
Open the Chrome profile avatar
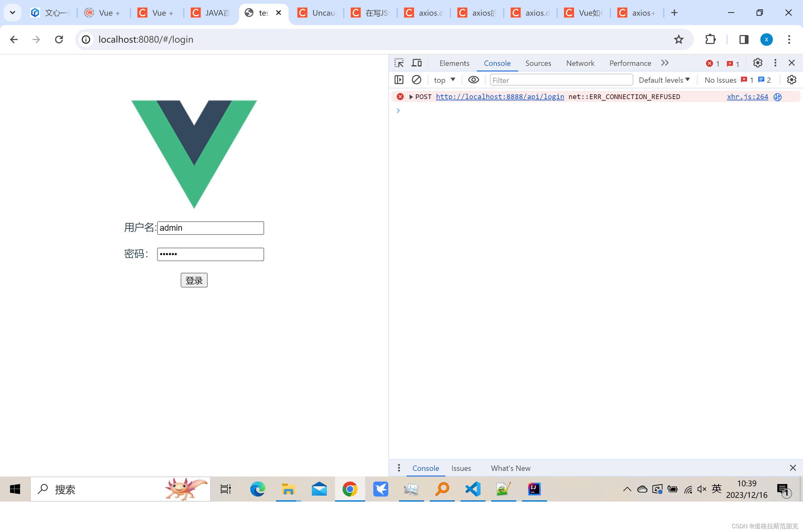pyautogui.click(x=766, y=40)
